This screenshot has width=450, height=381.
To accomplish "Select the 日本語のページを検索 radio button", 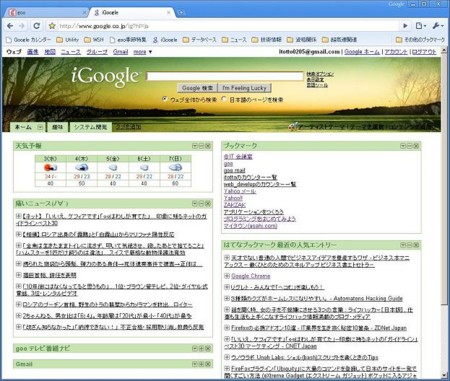I will coord(224,99).
